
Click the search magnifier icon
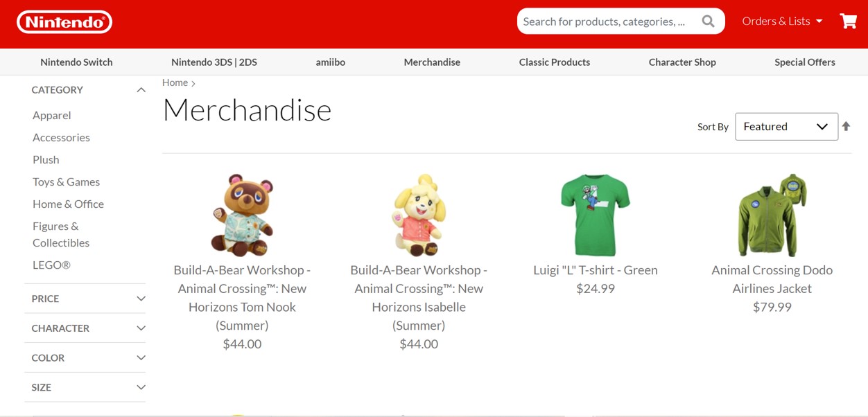coord(708,21)
